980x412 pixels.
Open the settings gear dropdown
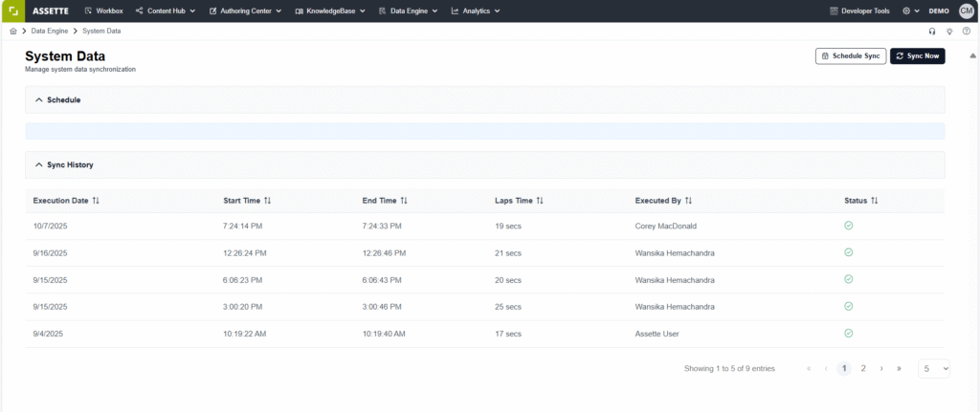coord(910,11)
